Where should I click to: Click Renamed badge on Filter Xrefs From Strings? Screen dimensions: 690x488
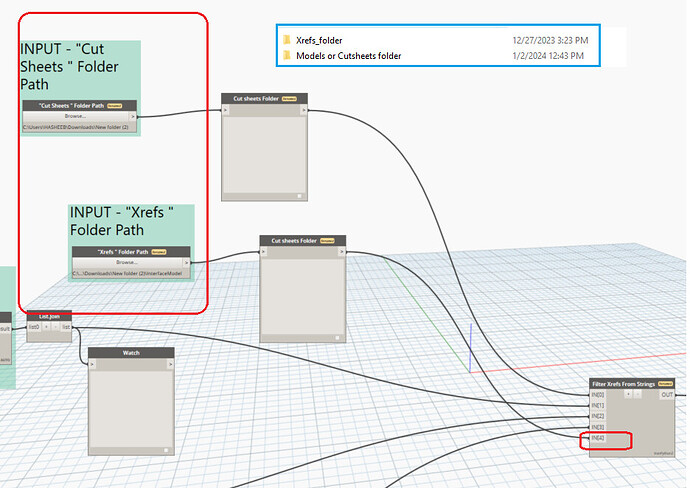click(x=665, y=384)
